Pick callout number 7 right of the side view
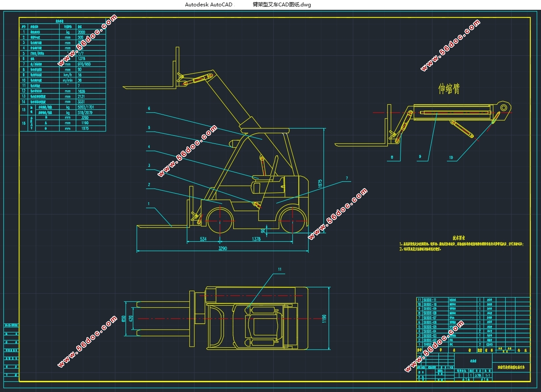Screen dimensions: 541x392 (x=347, y=178)
